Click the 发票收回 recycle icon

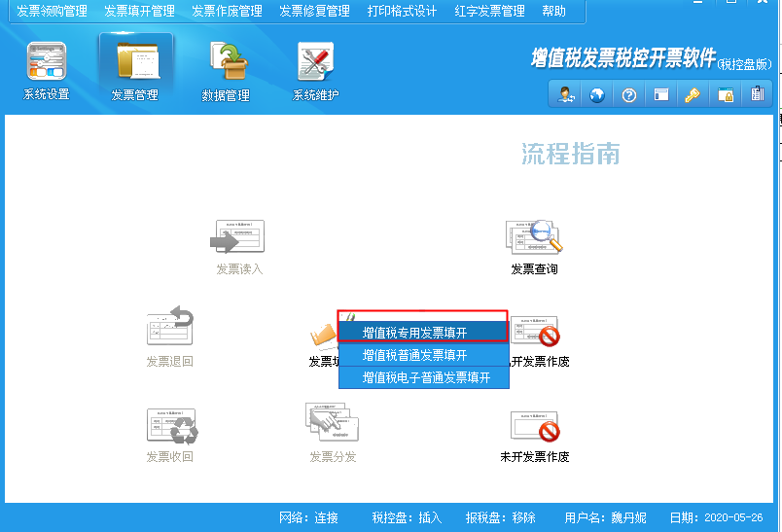click(x=172, y=426)
